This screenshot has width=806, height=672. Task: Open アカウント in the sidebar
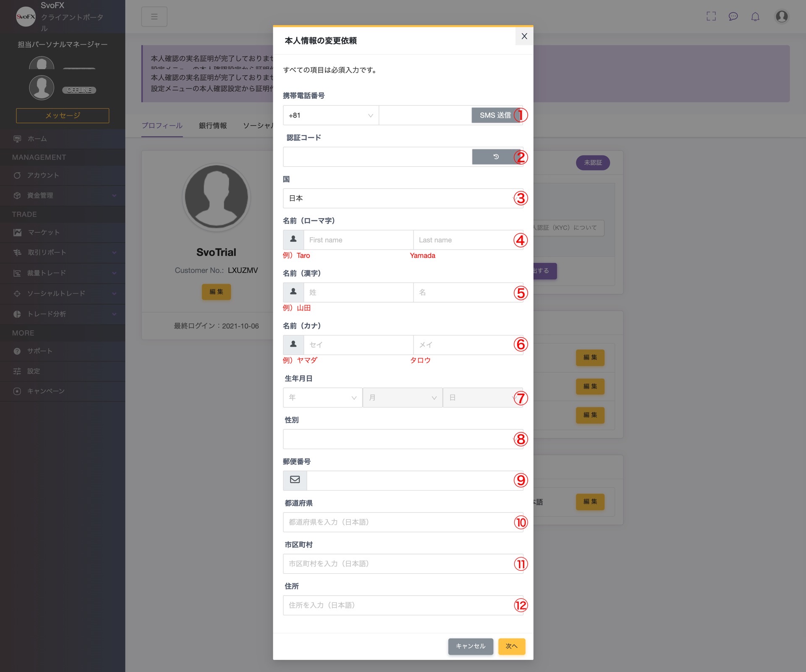point(63,175)
